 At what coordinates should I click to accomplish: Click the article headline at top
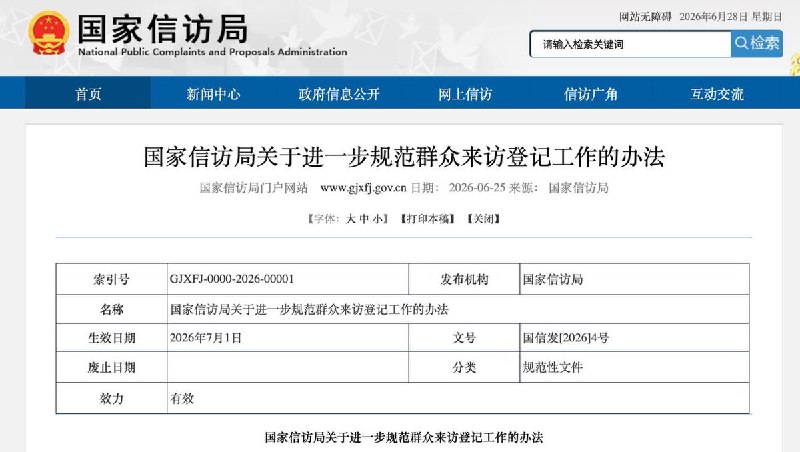pos(404,157)
